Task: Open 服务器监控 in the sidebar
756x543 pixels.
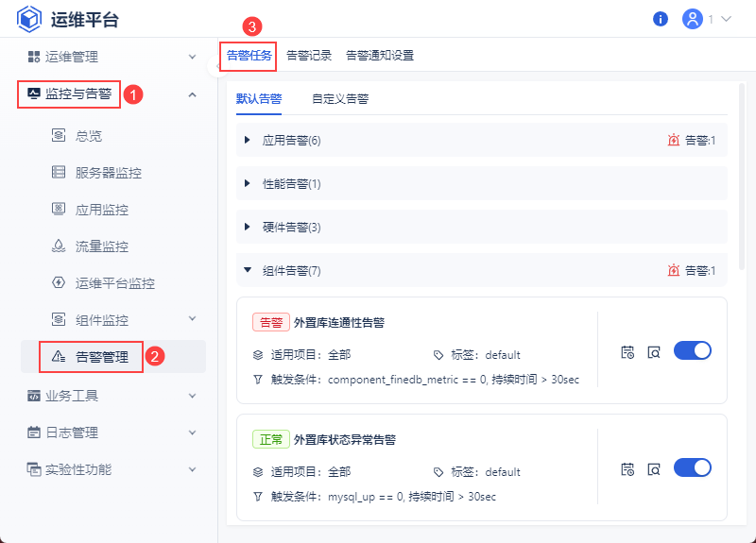Action: [x=109, y=173]
